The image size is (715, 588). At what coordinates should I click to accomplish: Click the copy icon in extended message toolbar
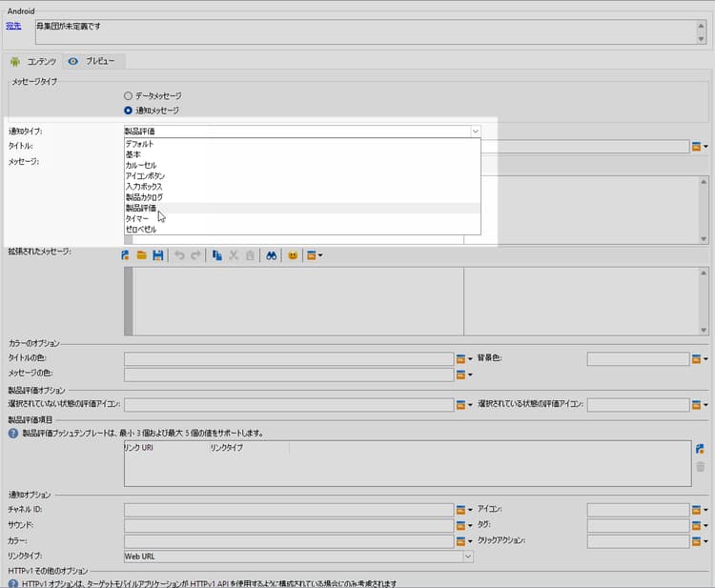coord(217,255)
